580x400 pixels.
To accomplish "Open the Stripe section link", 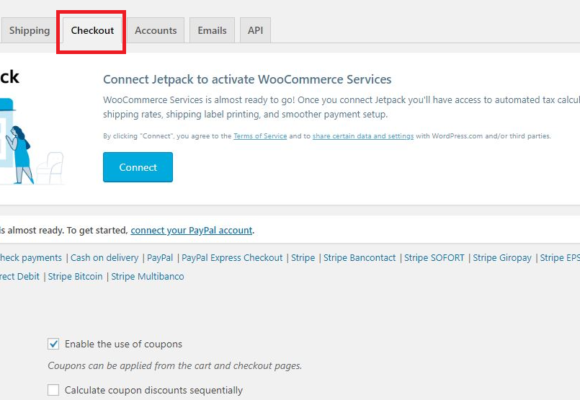I will pyautogui.click(x=303, y=258).
